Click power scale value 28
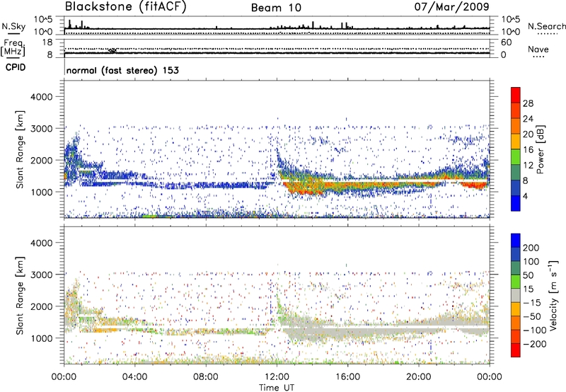 (528, 103)
